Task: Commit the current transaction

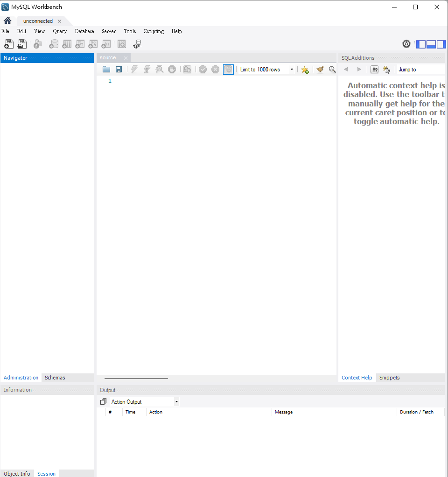Action: (x=203, y=70)
